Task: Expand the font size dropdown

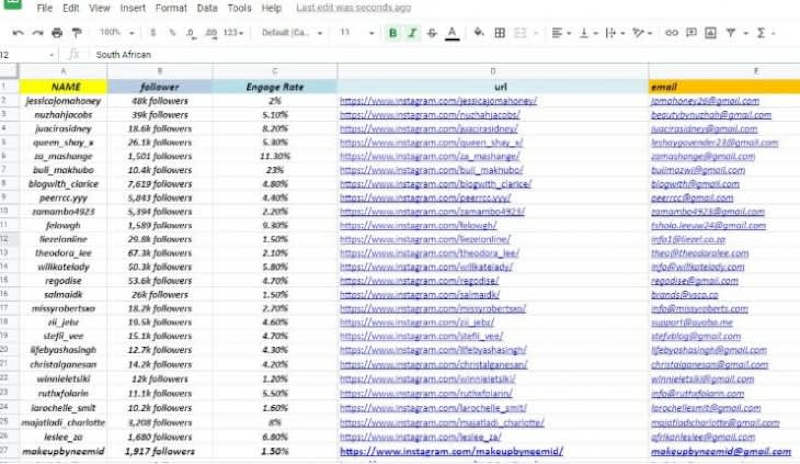Action: pyautogui.click(x=357, y=33)
